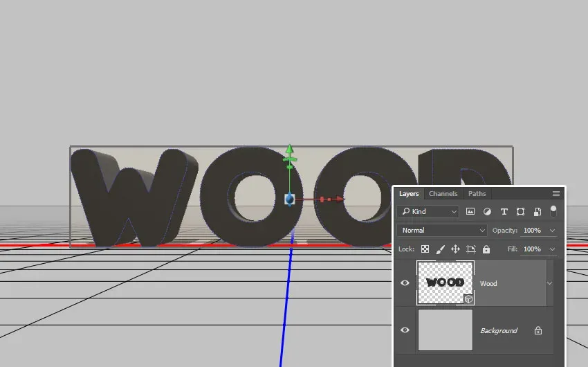Click the green Y-axis arrow of 3D gizmo
Image resolution: width=588 pixels, height=367 pixels.
[x=289, y=149]
